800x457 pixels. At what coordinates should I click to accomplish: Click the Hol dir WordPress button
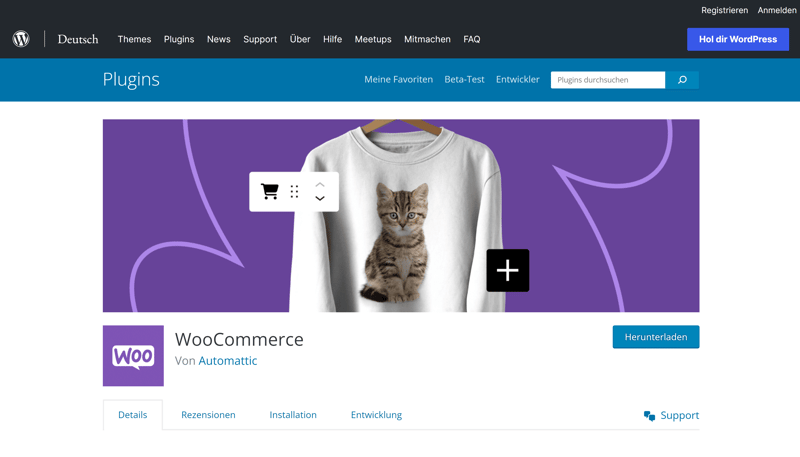738,39
